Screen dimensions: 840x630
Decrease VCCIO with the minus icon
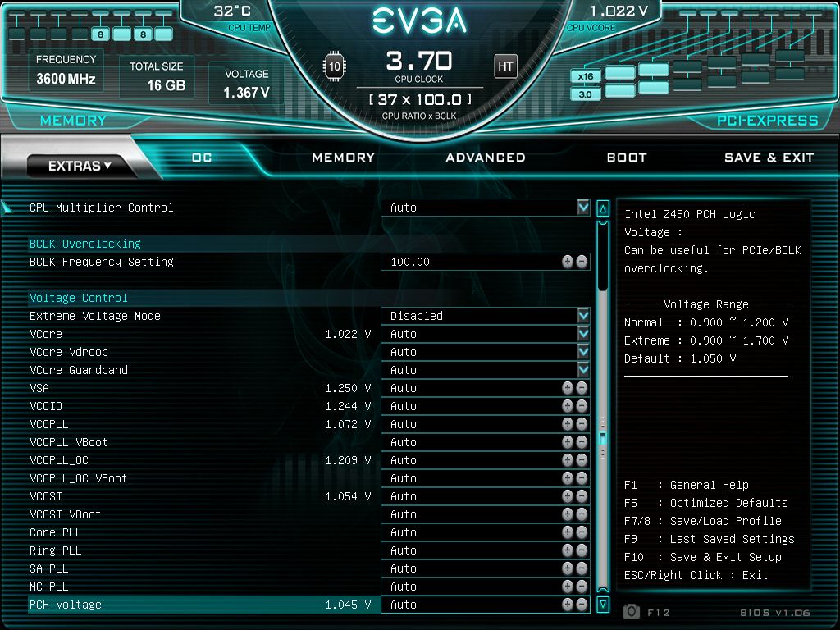(582, 406)
